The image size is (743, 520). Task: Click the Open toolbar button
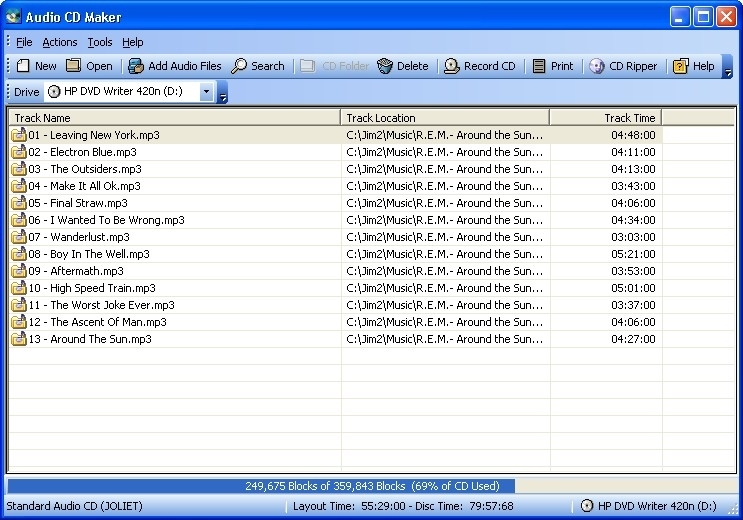click(89, 66)
